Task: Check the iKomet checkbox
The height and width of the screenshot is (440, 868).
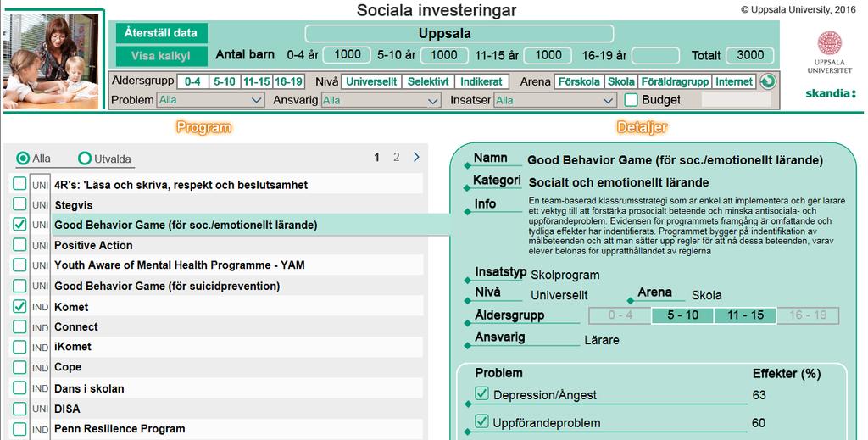Action: coord(19,347)
